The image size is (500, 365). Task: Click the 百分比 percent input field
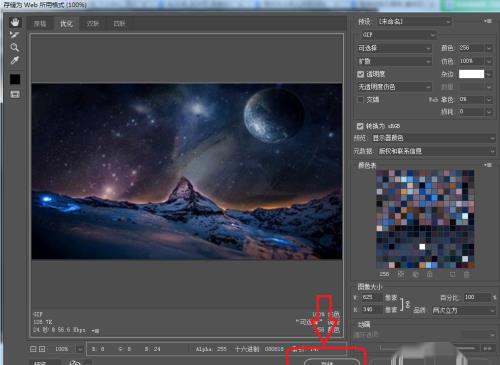click(x=477, y=297)
